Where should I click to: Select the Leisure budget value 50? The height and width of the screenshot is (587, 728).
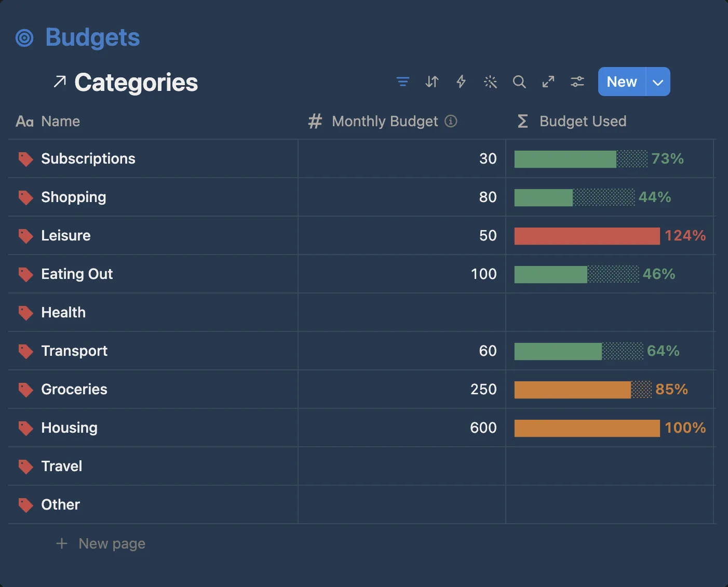coord(488,235)
